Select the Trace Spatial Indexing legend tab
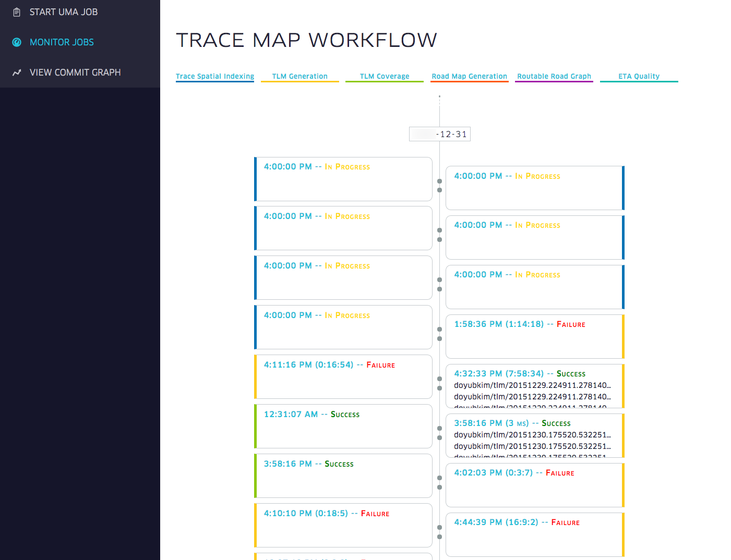 click(x=215, y=76)
